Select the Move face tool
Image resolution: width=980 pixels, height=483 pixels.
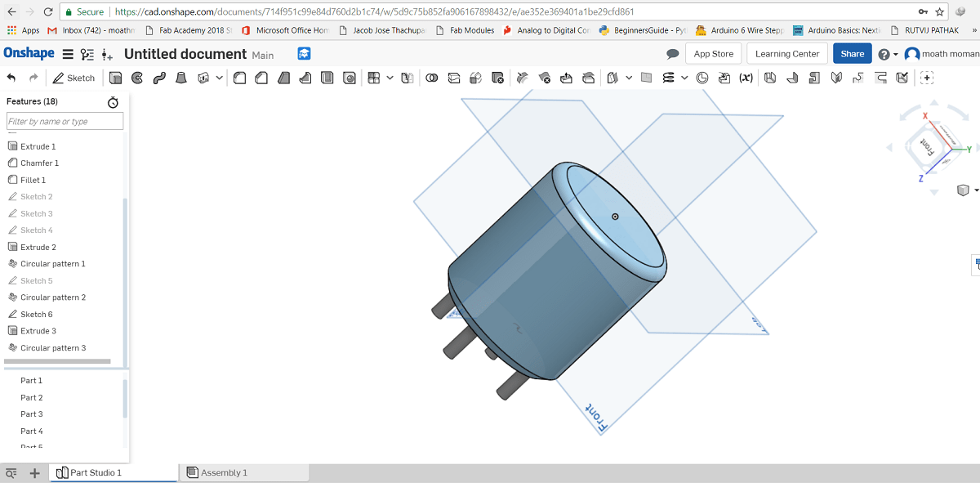point(567,78)
